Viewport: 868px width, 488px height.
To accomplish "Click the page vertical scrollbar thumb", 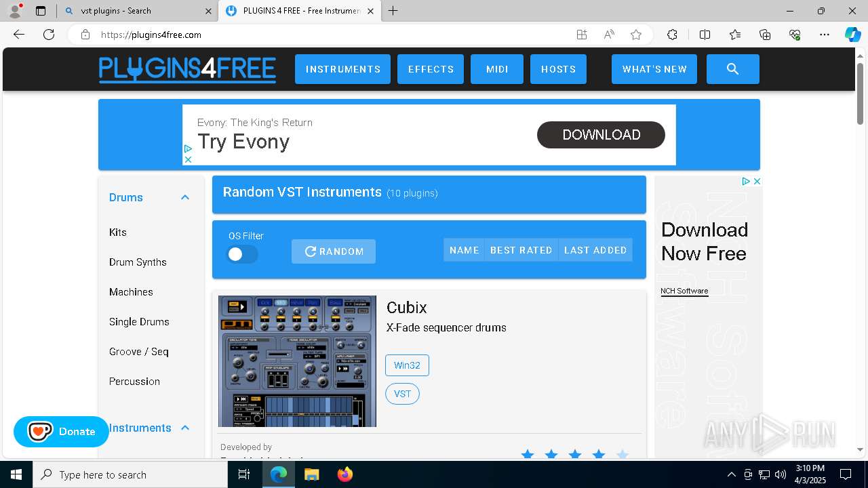I will click(861, 93).
